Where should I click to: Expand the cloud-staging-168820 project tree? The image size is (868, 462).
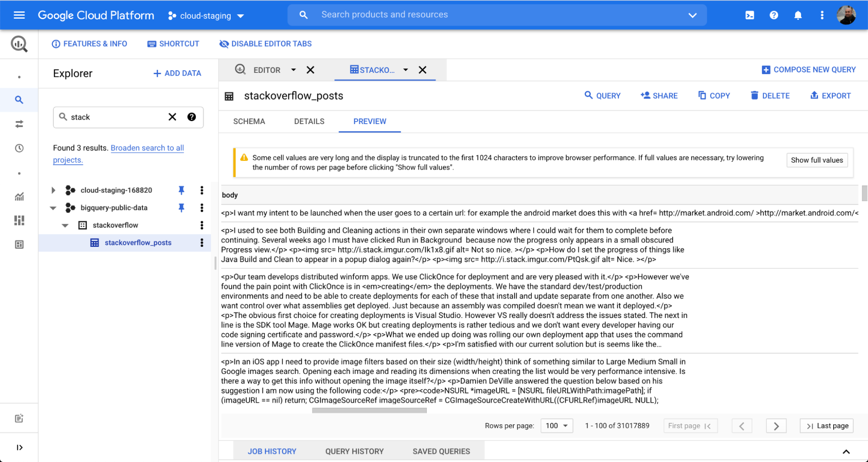point(53,190)
